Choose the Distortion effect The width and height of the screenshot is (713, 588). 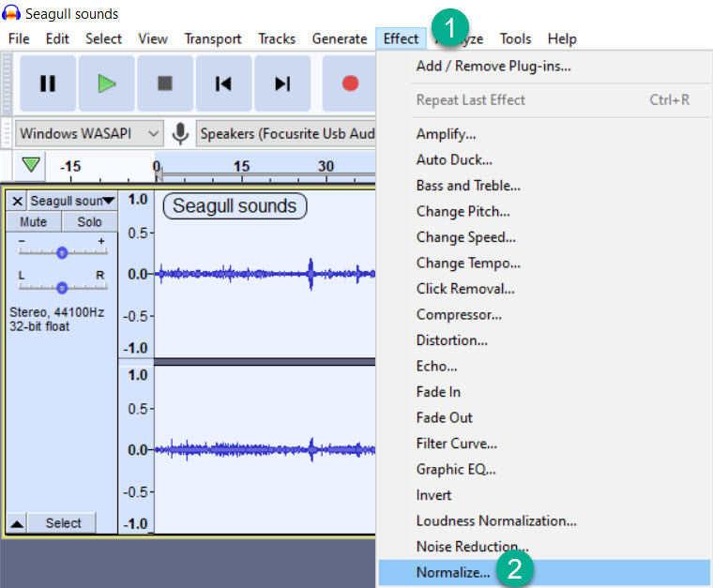[544, 340]
